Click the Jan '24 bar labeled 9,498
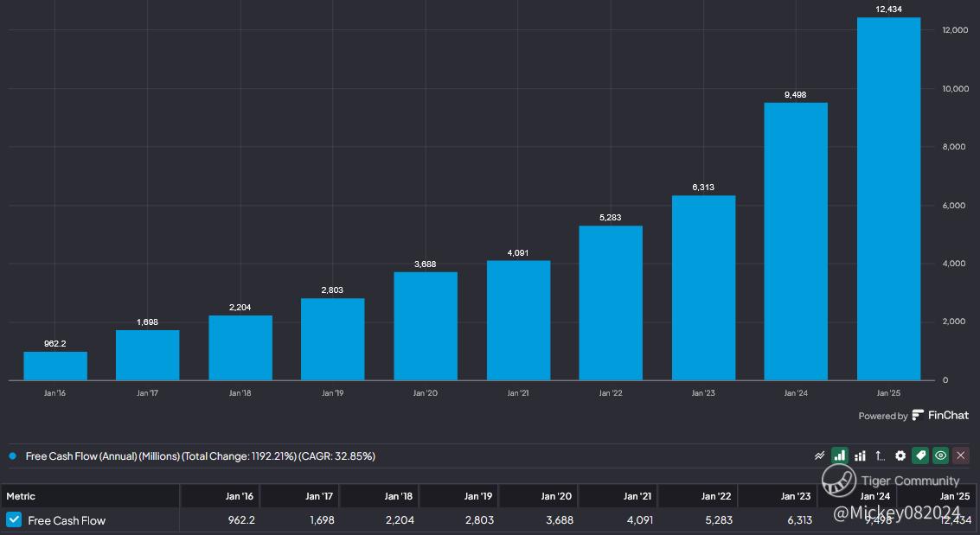The width and height of the screenshot is (980, 535). click(796, 242)
